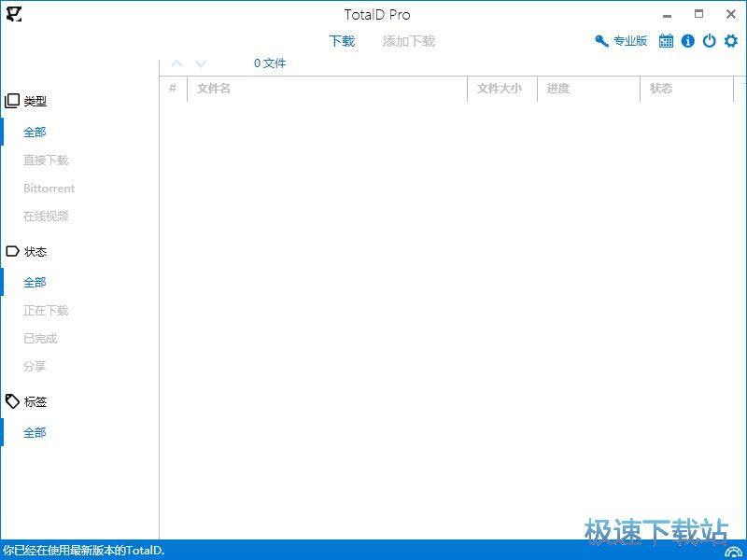Open the 添加下载 tab

tap(409, 41)
